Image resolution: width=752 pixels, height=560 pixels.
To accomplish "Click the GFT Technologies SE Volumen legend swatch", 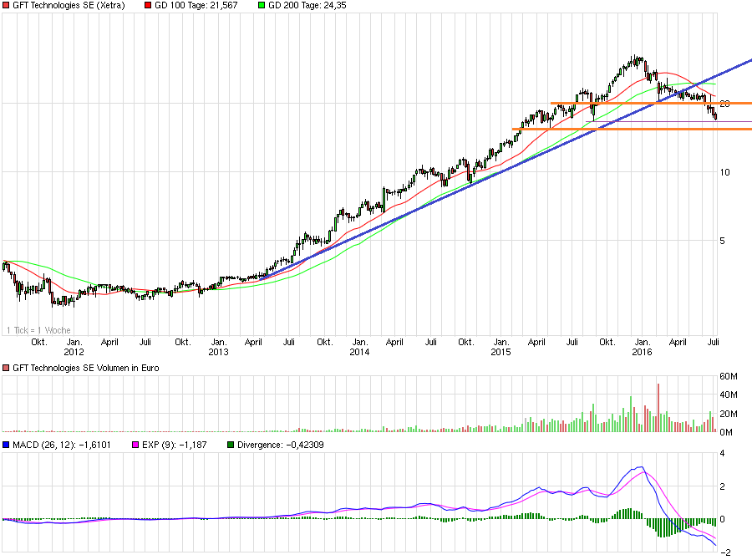I will [6, 368].
